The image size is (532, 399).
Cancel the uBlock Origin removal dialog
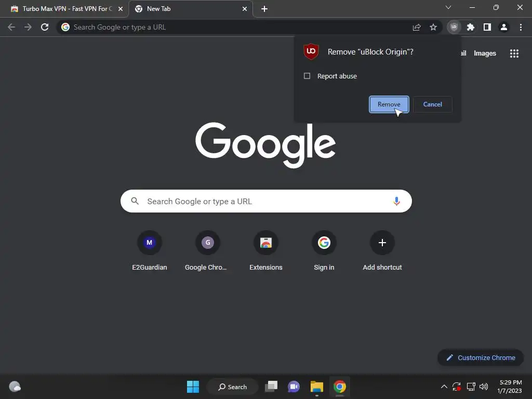tap(433, 104)
